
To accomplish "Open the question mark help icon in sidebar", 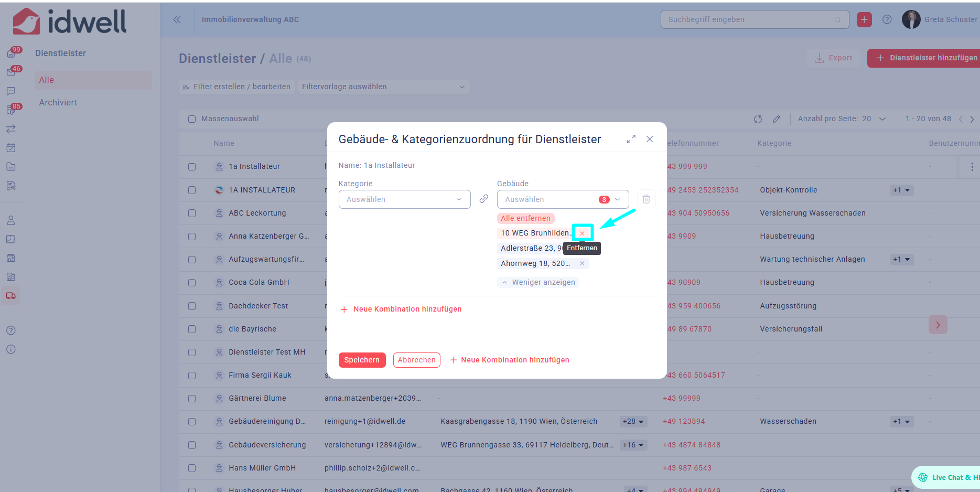I will pyautogui.click(x=11, y=330).
